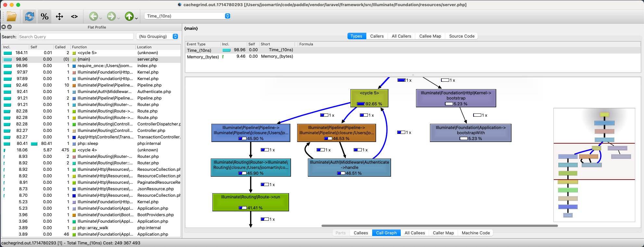The width and height of the screenshot is (644, 247).
Task: Show the Machine Code tab
Action: (x=475, y=233)
